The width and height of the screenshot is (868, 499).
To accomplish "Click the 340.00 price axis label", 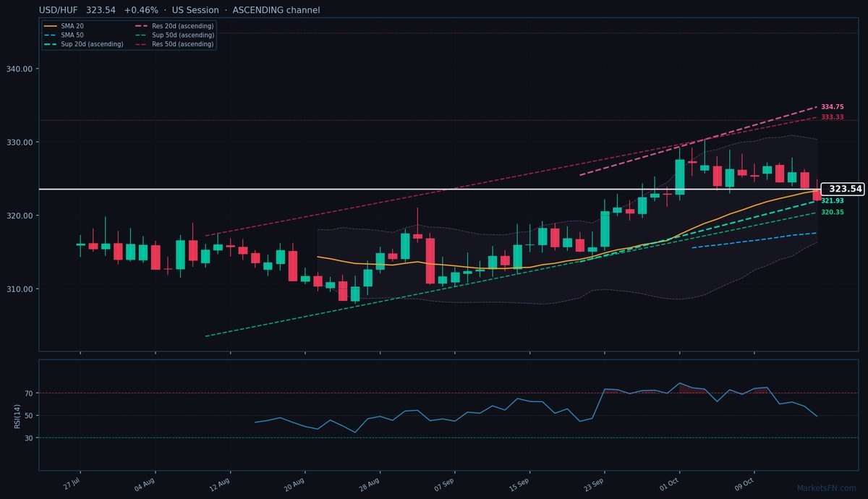I will coord(21,69).
